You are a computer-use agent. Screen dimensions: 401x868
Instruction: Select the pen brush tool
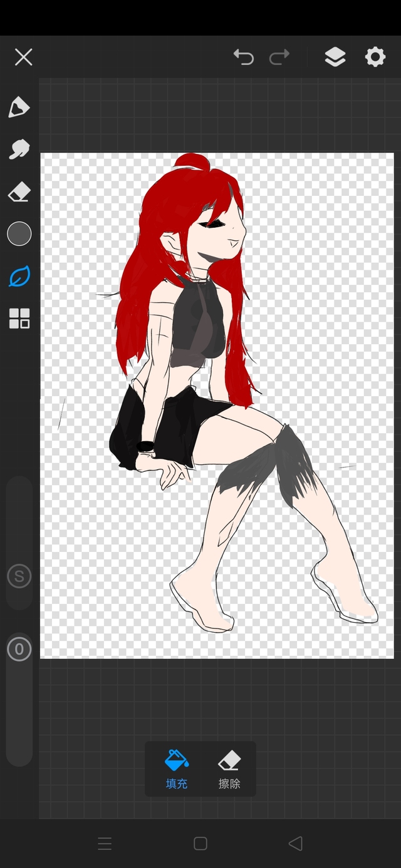coord(19,107)
